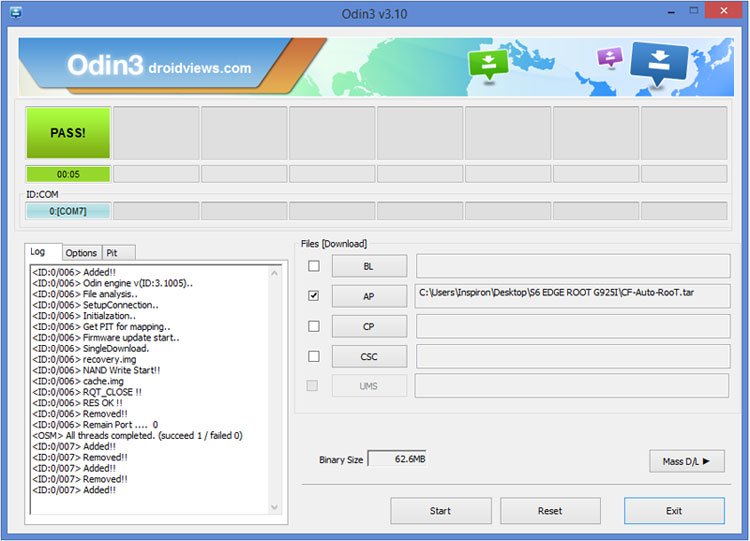
Task: Click the 'Odin engine v(ID:3.1005)..' log line
Action: tap(112, 283)
